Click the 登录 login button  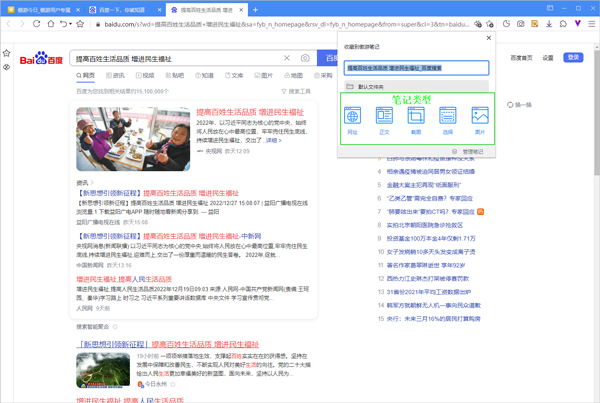coord(573,58)
